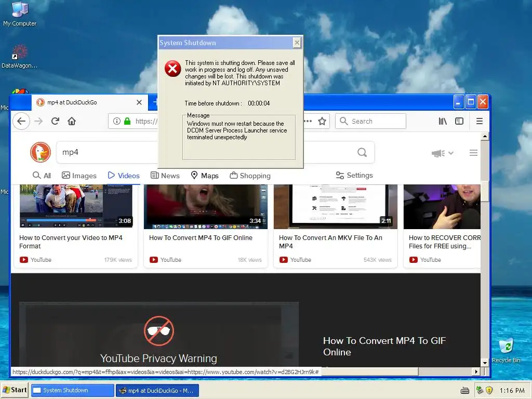The image size is (532, 399).
Task: Click the YouTube Privacy Warning sunglasses icon
Action: click(x=159, y=331)
